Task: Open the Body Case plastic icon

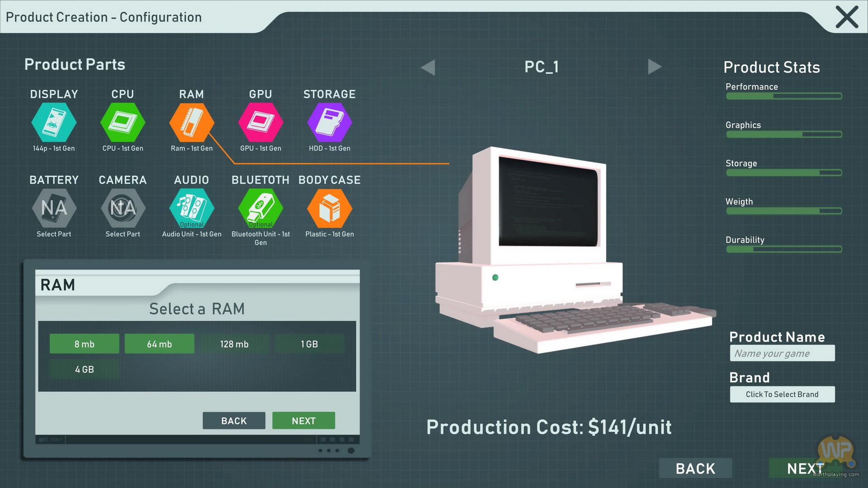Action: pos(329,208)
